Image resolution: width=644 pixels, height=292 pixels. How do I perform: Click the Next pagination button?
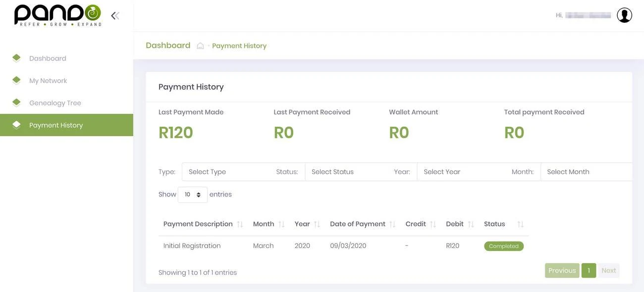(x=609, y=270)
